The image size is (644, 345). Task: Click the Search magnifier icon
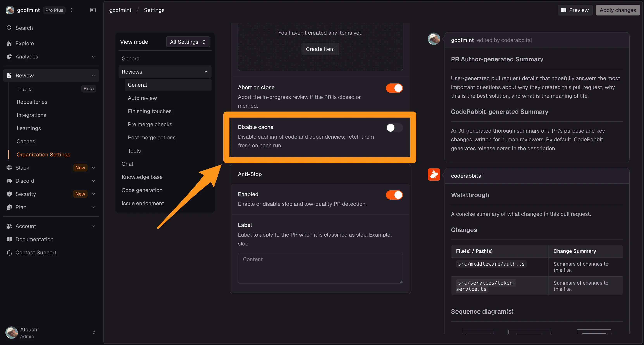tap(9, 28)
